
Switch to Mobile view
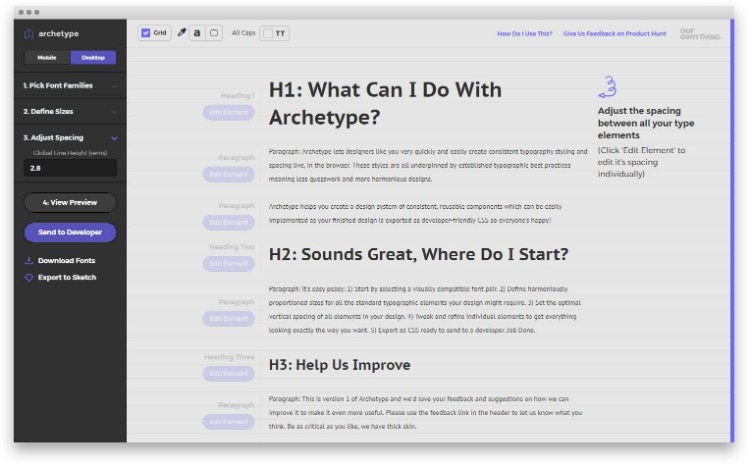click(x=47, y=58)
